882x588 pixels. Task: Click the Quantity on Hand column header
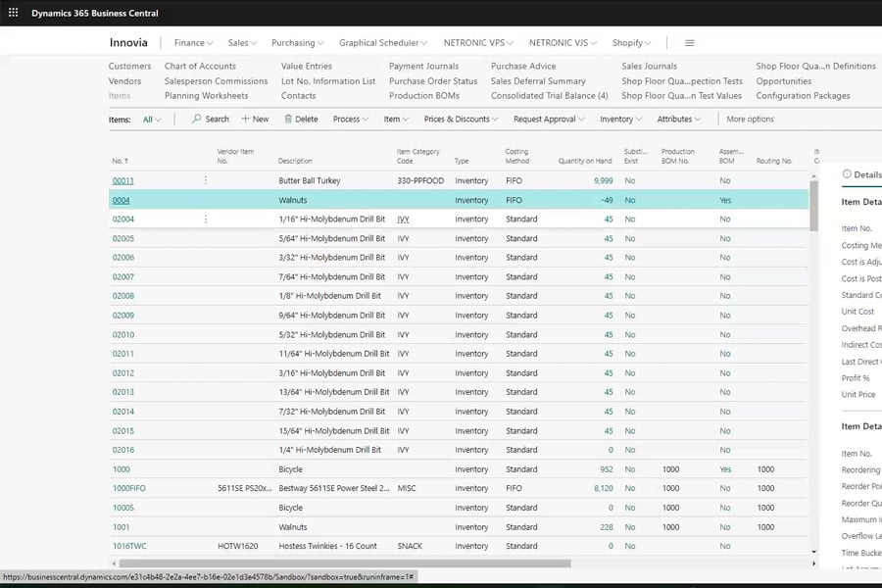[x=585, y=161]
